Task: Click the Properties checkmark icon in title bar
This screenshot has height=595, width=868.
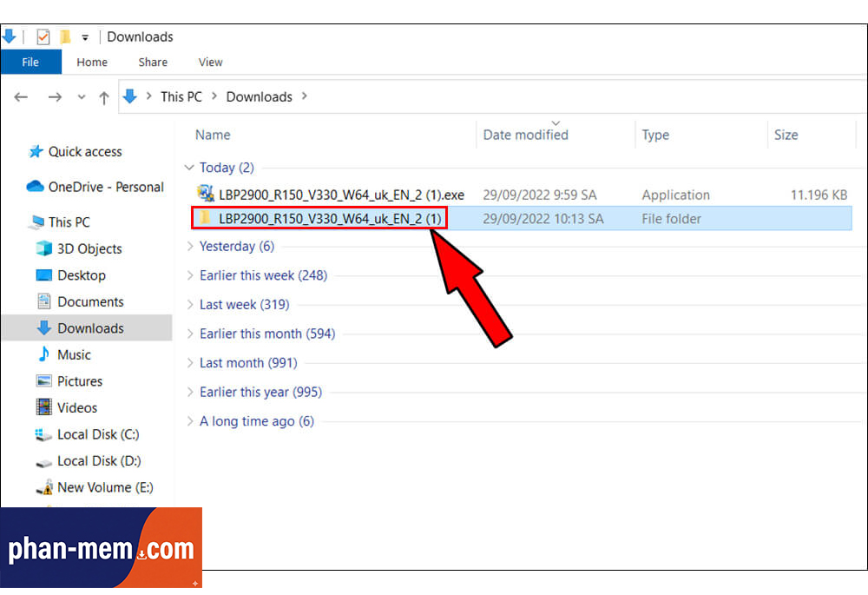Action: click(x=43, y=36)
